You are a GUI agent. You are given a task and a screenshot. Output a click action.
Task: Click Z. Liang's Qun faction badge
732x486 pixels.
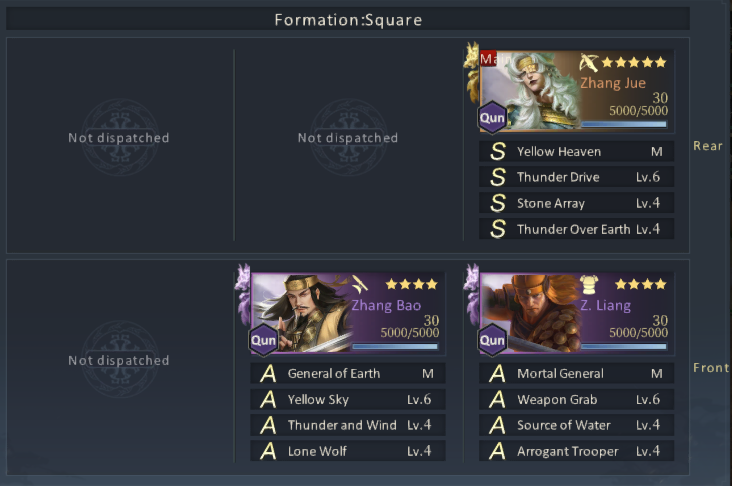[x=492, y=340]
